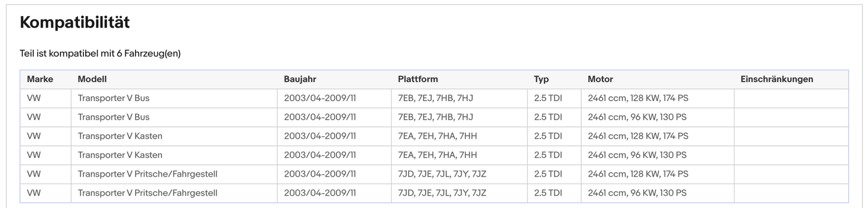Click the Modell column header
Screen dimensions: 868x208
pos(92,79)
